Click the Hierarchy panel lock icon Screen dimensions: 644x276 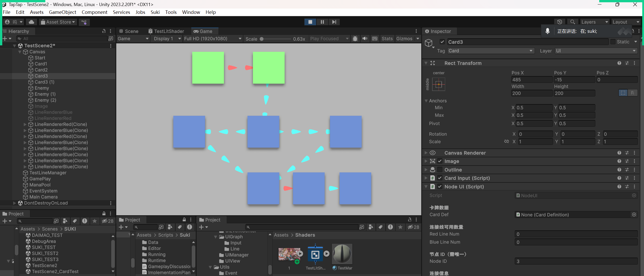pyautogui.click(x=104, y=31)
